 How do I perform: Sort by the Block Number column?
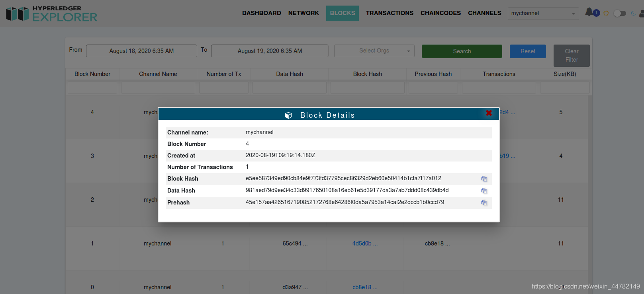click(92, 74)
